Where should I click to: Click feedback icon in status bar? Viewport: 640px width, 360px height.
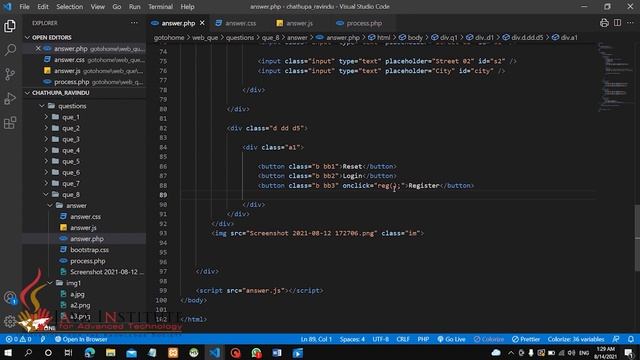point(616,339)
